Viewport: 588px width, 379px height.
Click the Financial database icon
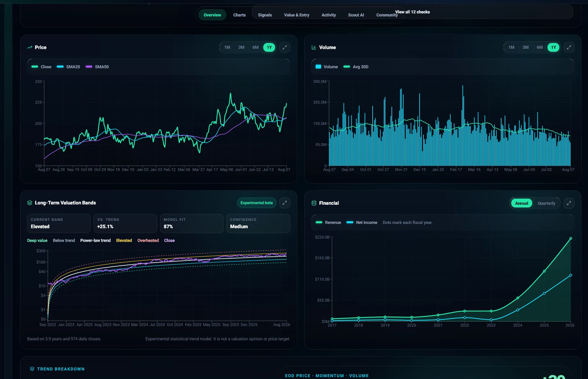coord(314,203)
